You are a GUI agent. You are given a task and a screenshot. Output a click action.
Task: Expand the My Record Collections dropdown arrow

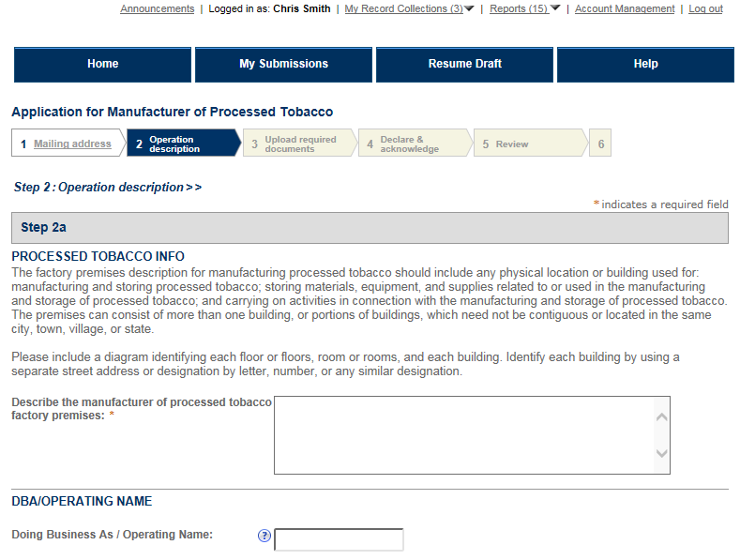coord(469,9)
